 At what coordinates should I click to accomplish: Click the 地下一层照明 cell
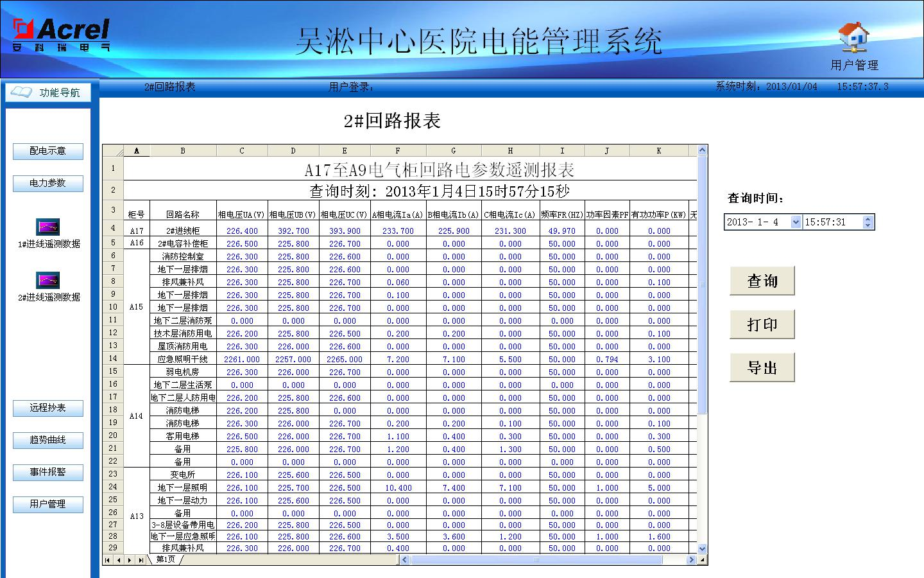click(183, 487)
